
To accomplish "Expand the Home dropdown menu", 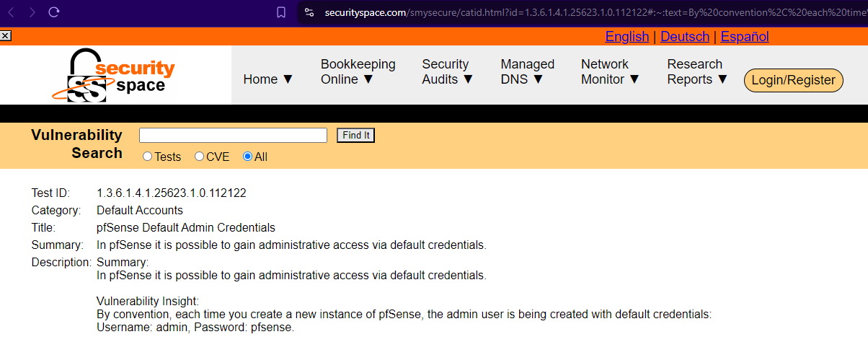I will pyautogui.click(x=268, y=79).
